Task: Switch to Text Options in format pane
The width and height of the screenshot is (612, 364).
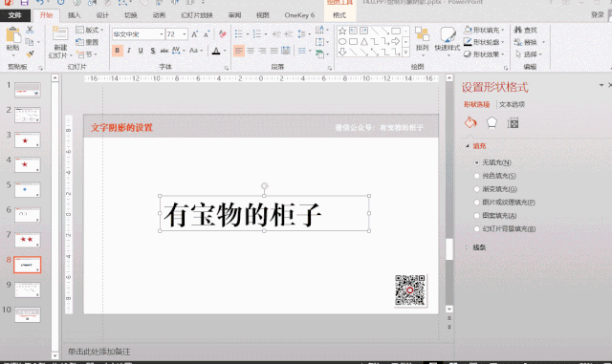Action: tap(512, 104)
